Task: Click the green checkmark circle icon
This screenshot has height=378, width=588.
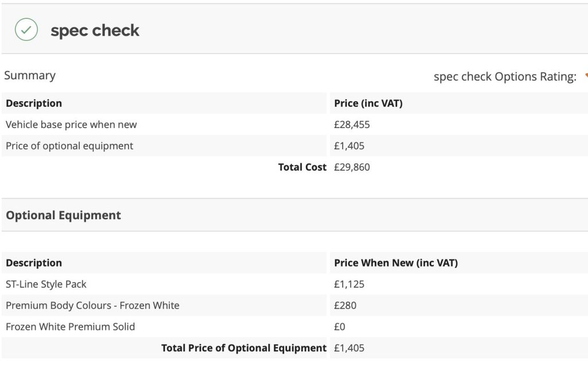Action: (26, 29)
